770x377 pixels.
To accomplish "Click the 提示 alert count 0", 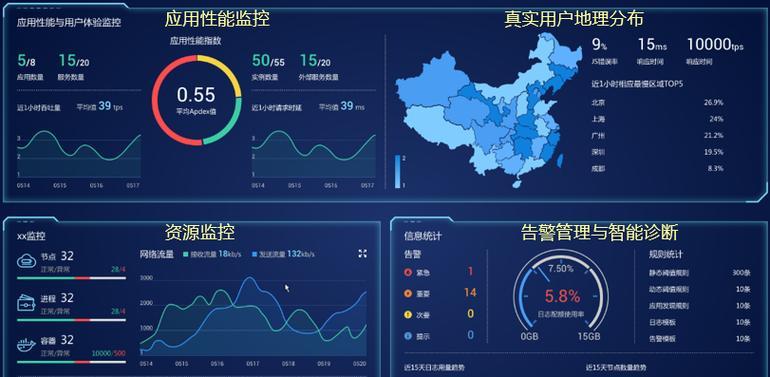I will tap(470, 335).
